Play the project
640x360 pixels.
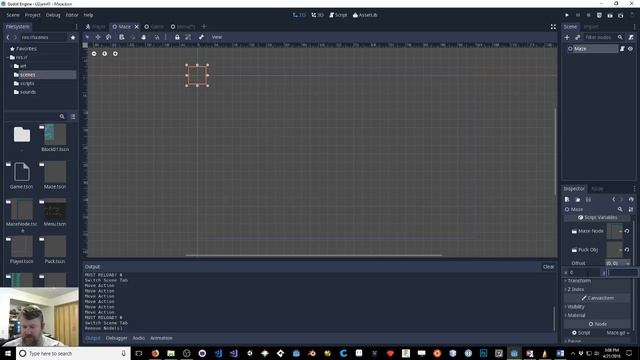pyautogui.click(x=567, y=15)
